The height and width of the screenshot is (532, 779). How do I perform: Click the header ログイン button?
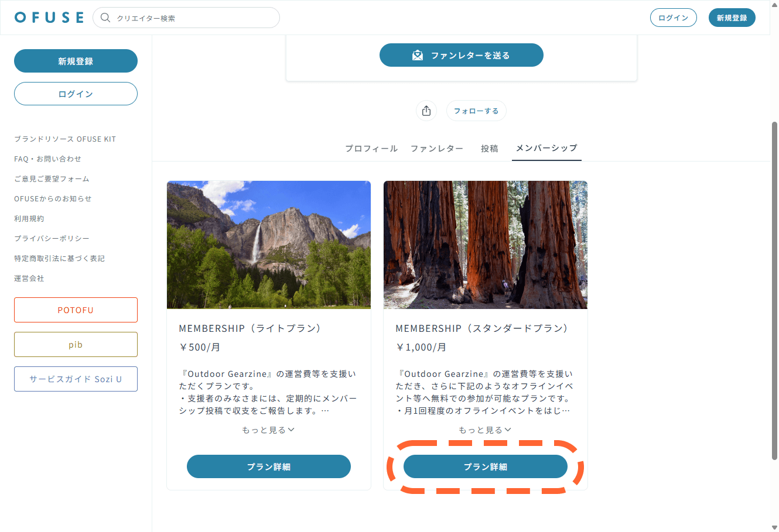(673, 18)
